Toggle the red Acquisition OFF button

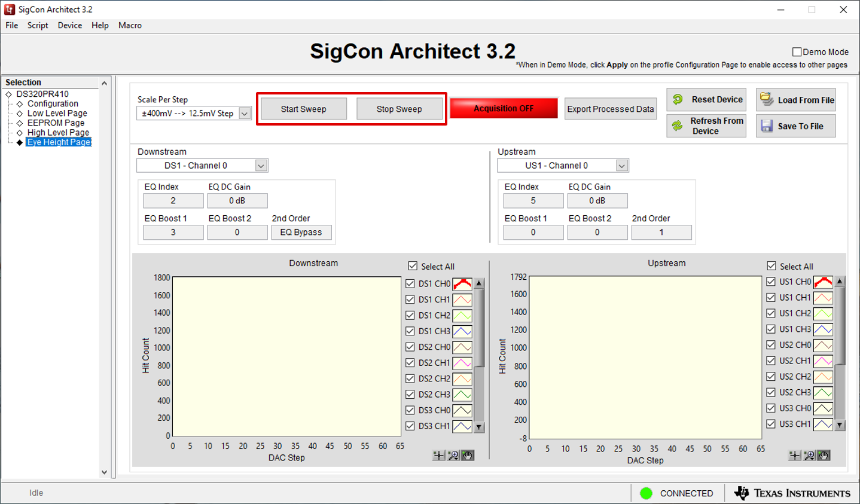tap(504, 108)
